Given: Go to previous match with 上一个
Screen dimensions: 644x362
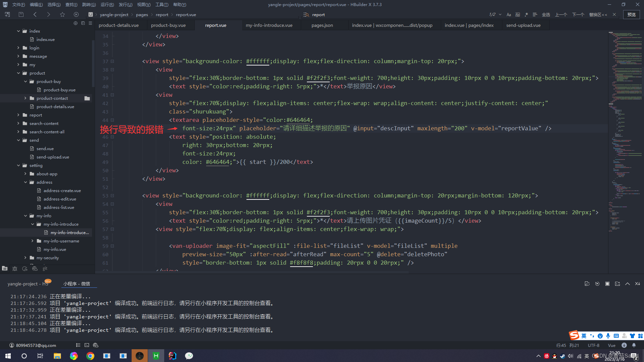Looking at the screenshot, I should point(561,14).
